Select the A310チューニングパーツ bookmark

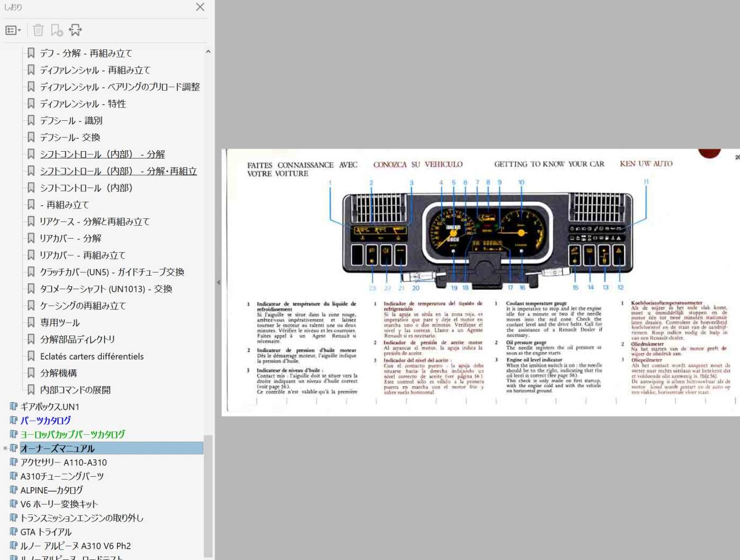(x=62, y=476)
